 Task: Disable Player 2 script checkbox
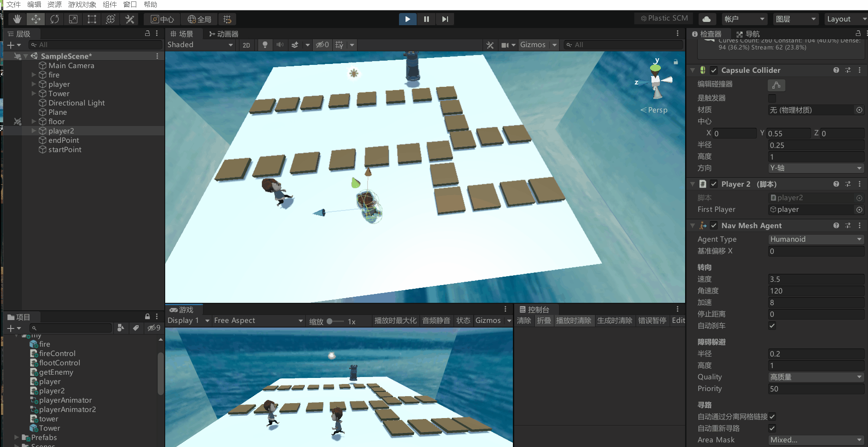pos(714,184)
